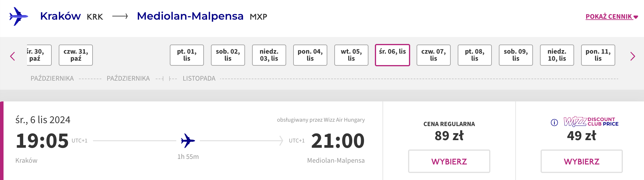Click the Wizz Discount Club Price logo
The image size is (644, 180).
[591, 121]
